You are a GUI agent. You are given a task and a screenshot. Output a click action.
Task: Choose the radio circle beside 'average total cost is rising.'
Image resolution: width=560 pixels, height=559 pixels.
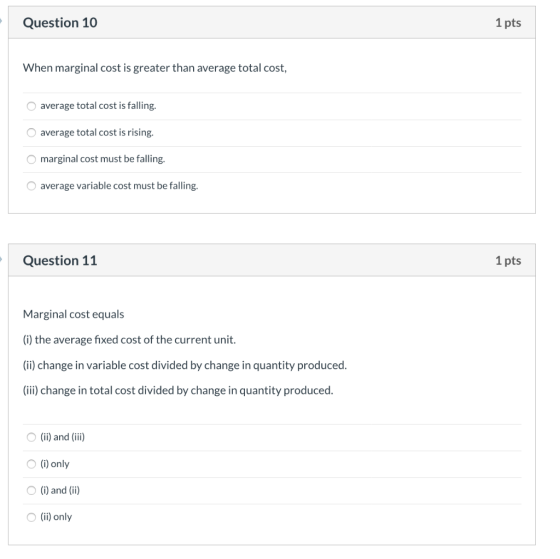tap(31, 133)
